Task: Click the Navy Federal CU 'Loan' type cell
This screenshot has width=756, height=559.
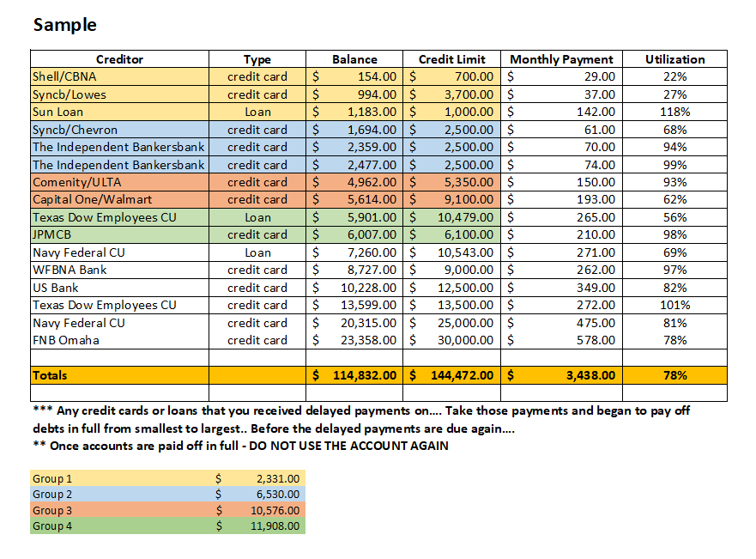Action: pos(257,252)
